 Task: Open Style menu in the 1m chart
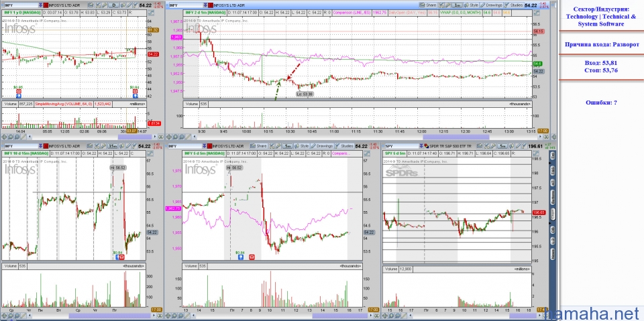pyautogui.click(x=471, y=5)
